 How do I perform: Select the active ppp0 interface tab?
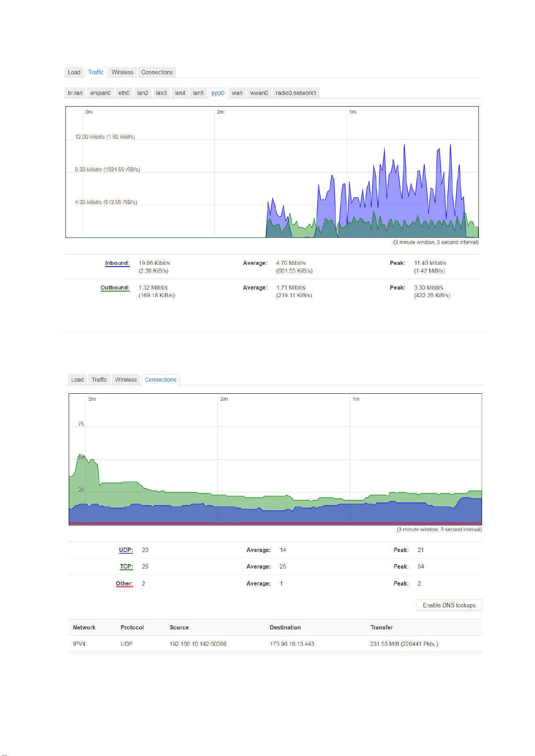[x=218, y=93]
